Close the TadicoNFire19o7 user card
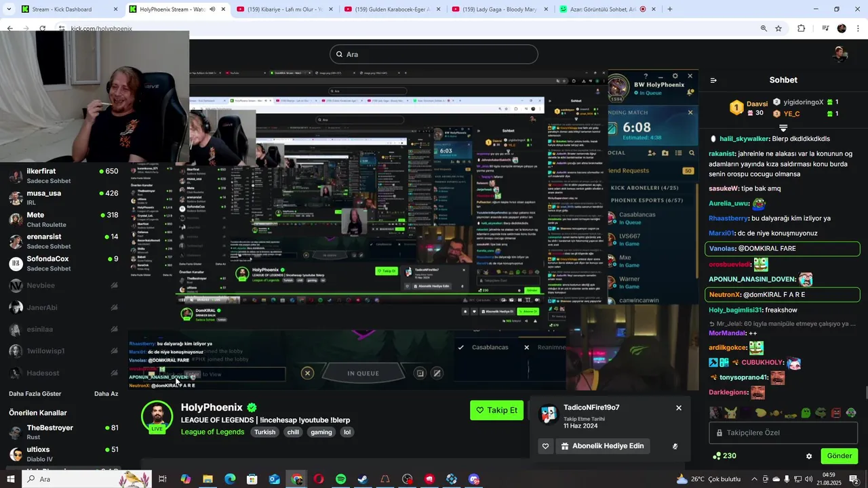 click(679, 408)
